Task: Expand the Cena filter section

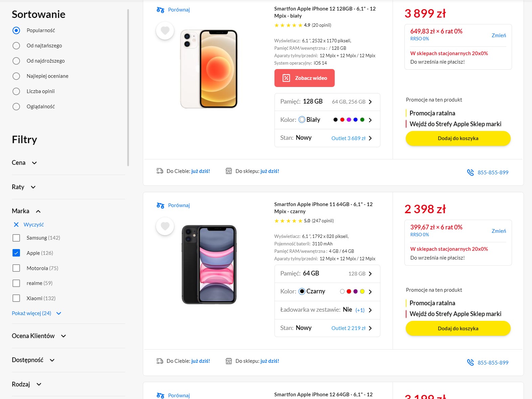Action: (x=24, y=163)
